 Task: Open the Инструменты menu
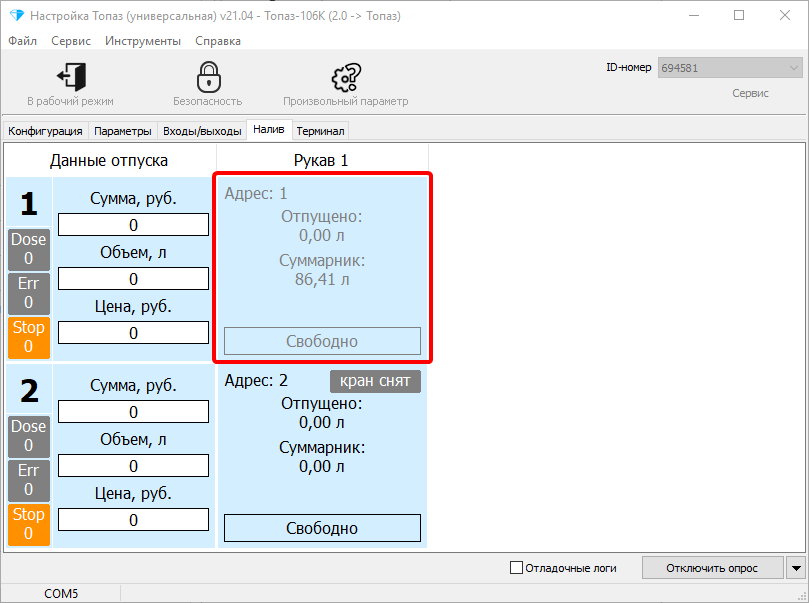[143, 41]
